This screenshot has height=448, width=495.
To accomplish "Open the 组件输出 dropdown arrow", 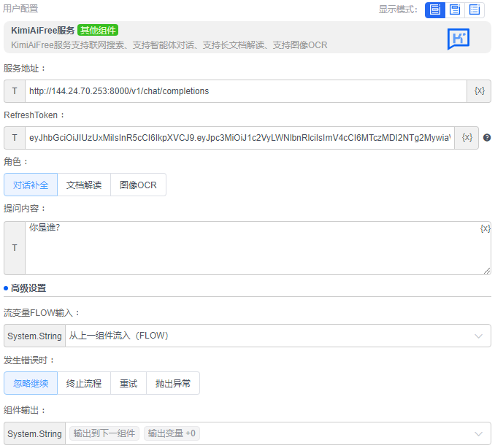I will [478, 433].
